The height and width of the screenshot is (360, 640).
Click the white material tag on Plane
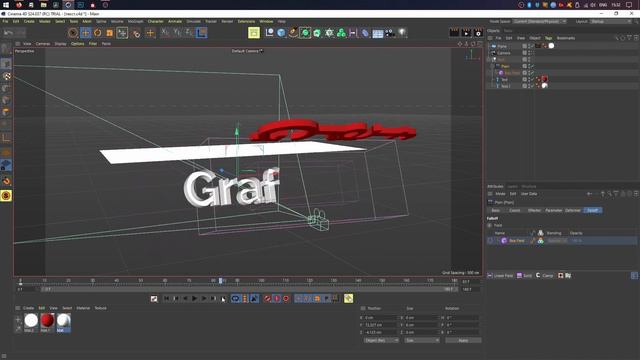(551, 46)
